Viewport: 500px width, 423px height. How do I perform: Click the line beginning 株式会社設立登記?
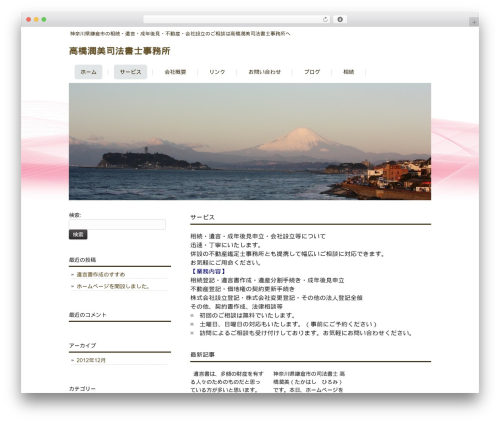(276, 298)
